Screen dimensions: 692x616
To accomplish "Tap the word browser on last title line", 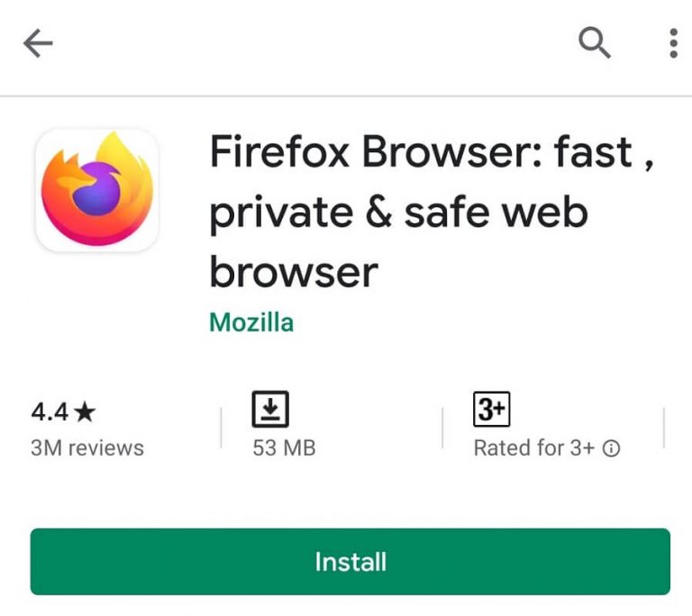I will (294, 272).
